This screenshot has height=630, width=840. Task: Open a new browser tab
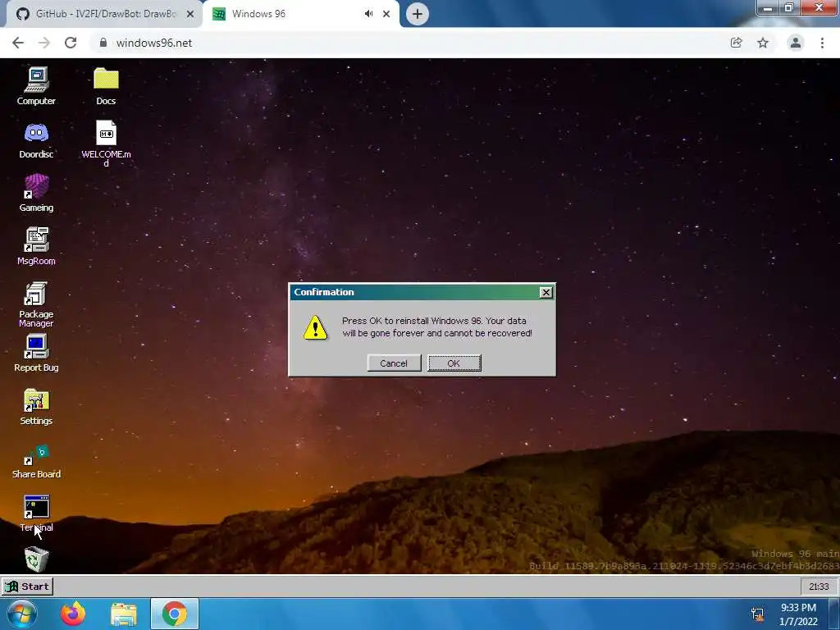(418, 14)
